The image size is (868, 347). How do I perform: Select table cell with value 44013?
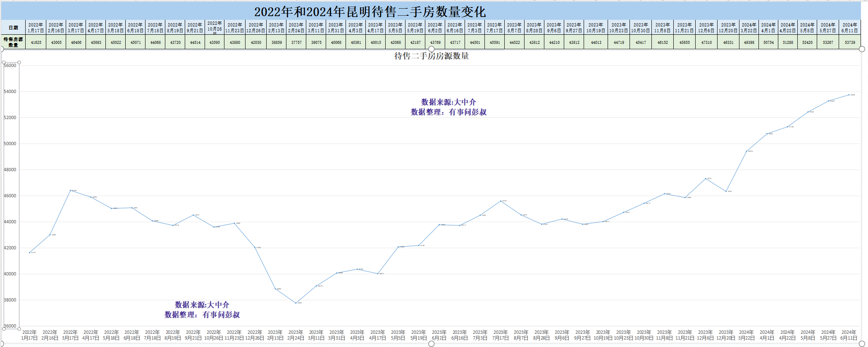[x=596, y=42]
